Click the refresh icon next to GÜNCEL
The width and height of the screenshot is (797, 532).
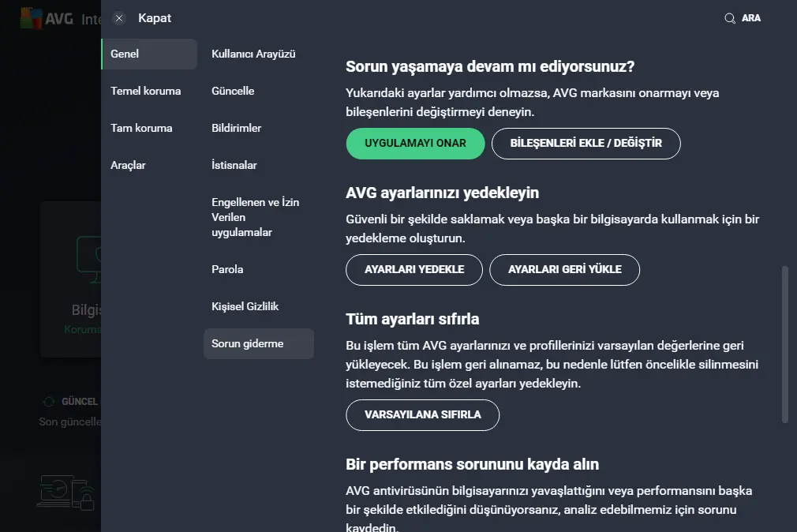point(49,402)
